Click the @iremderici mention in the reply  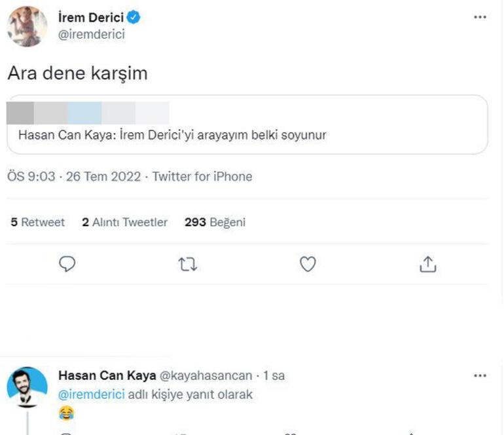[x=89, y=394]
